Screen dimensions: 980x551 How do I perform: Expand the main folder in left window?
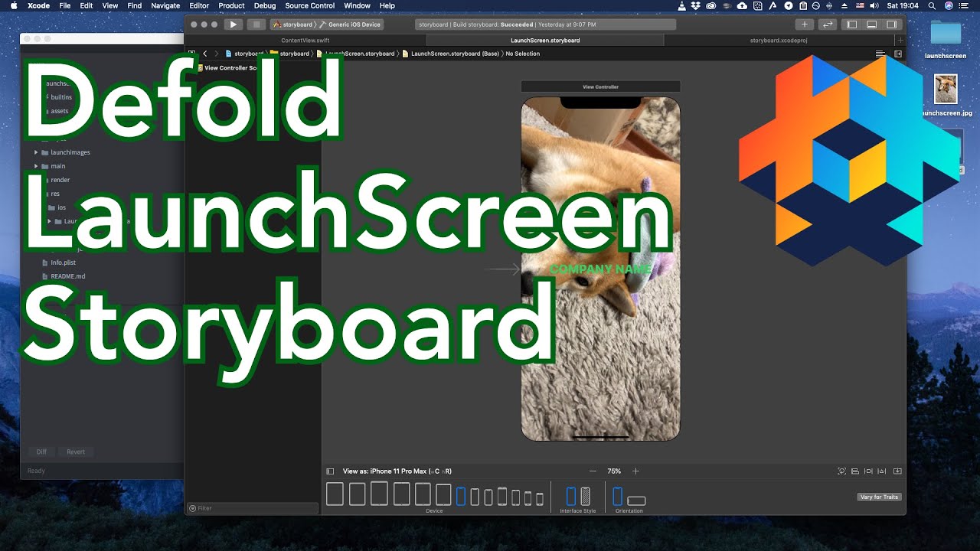point(36,166)
